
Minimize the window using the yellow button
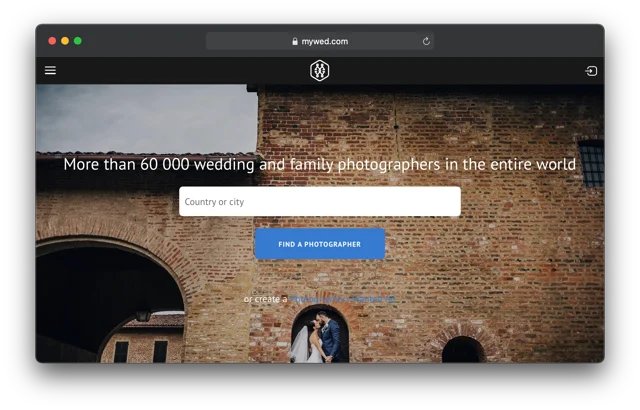pyautogui.click(x=65, y=41)
